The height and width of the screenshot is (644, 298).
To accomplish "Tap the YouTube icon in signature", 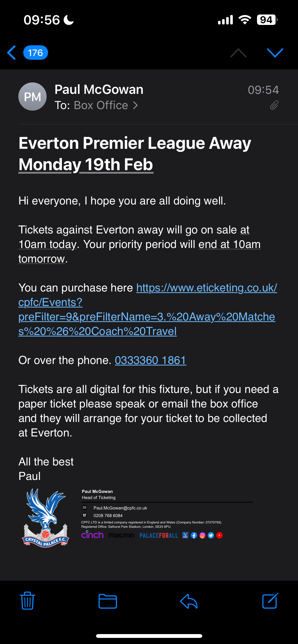I will point(219,535).
